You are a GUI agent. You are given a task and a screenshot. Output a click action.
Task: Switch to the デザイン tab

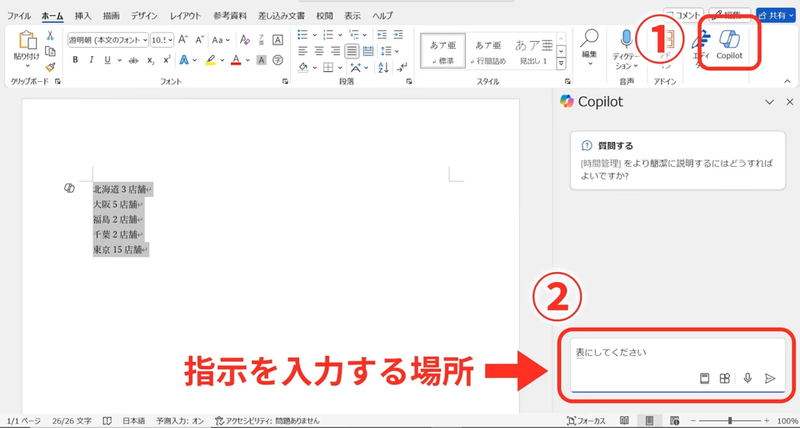coord(144,16)
